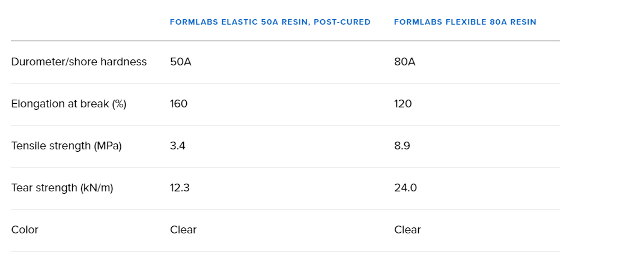Click the divider line beneath the column headers

285,41
